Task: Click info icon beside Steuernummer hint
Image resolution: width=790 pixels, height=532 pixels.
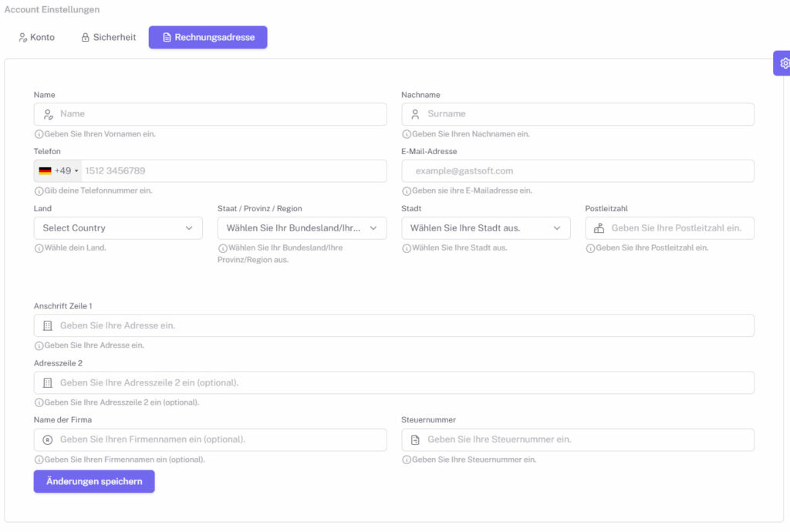Action: pyautogui.click(x=406, y=460)
